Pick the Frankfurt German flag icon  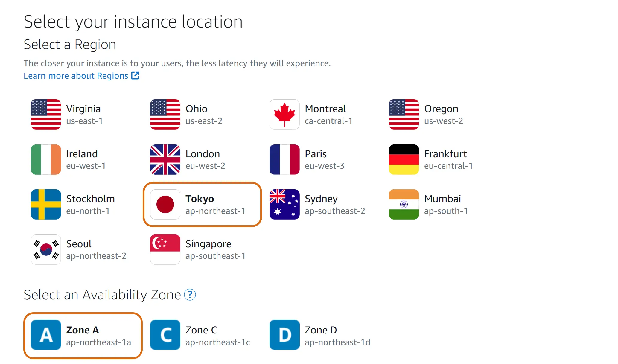pyautogui.click(x=404, y=159)
